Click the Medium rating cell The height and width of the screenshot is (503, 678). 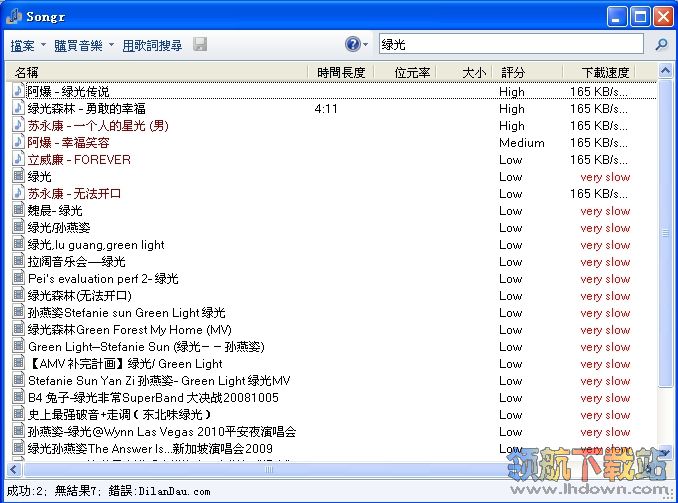[x=521, y=142]
